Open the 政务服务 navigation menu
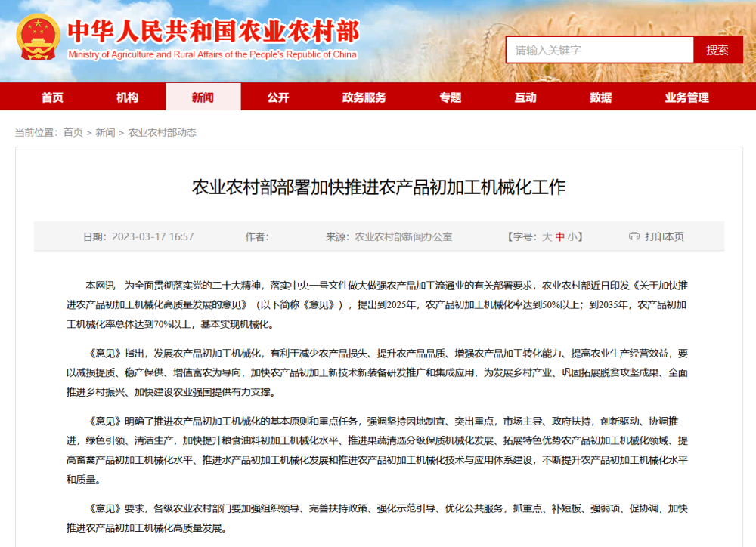Screen dimensions: 756x547 pyautogui.click(x=362, y=97)
